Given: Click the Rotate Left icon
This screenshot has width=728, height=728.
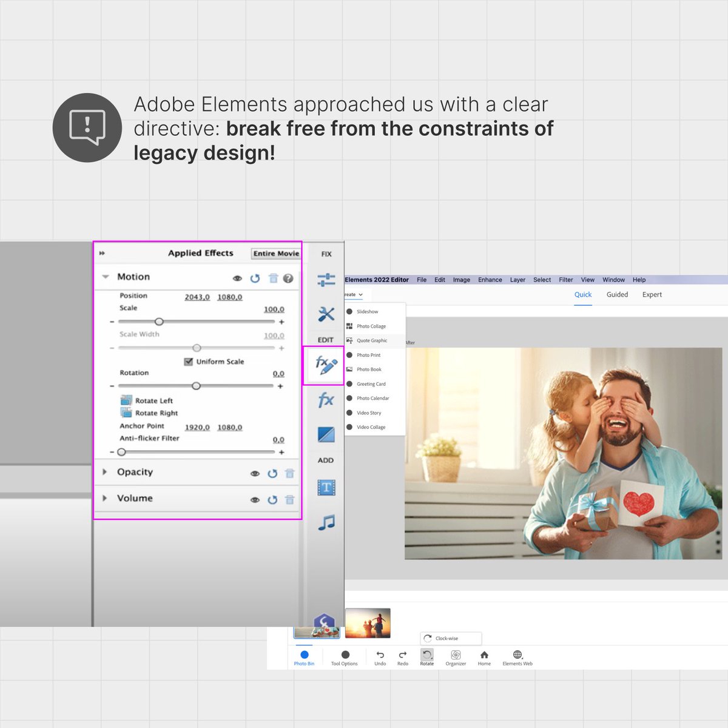Looking at the screenshot, I should tap(126, 400).
